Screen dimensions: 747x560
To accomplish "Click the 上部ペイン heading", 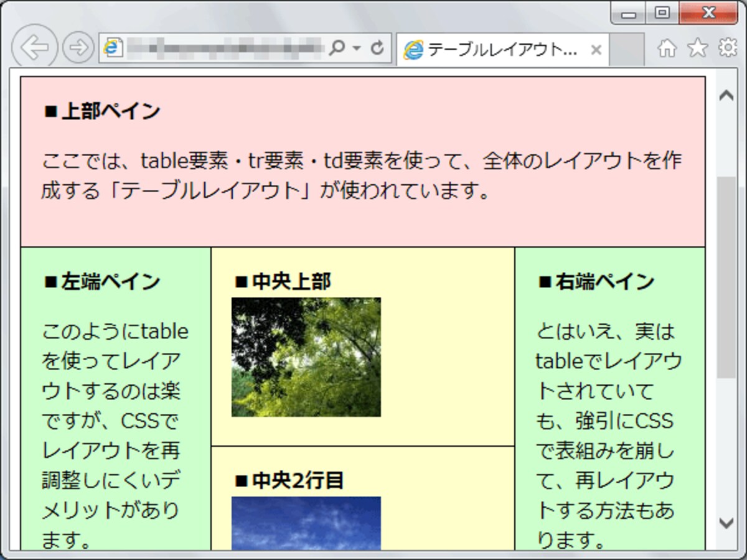I will pyautogui.click(x=103, y=112).
